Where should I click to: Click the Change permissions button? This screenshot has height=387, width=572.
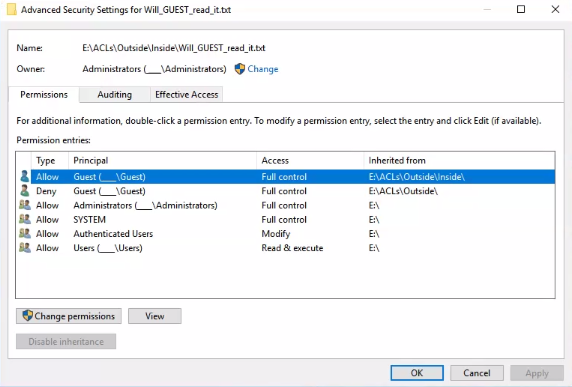click(x=69, y=316)
